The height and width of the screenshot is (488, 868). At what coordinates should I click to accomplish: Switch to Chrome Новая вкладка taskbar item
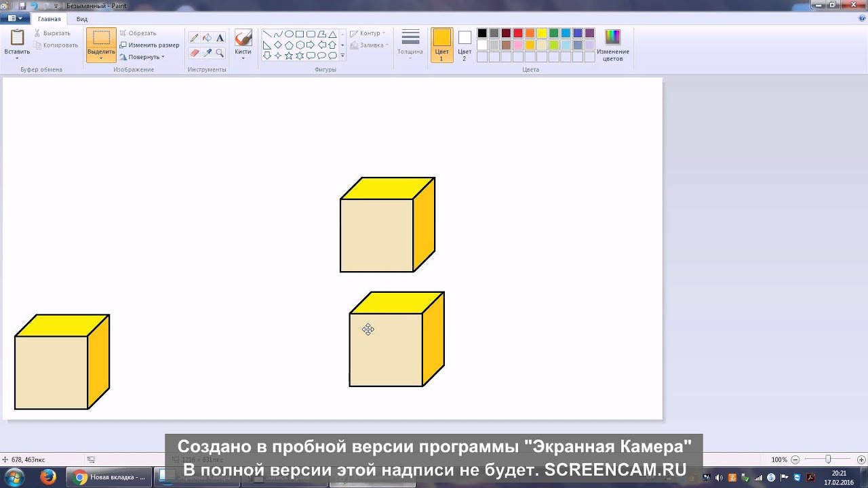pyautogui.click(x=108, y=477)
